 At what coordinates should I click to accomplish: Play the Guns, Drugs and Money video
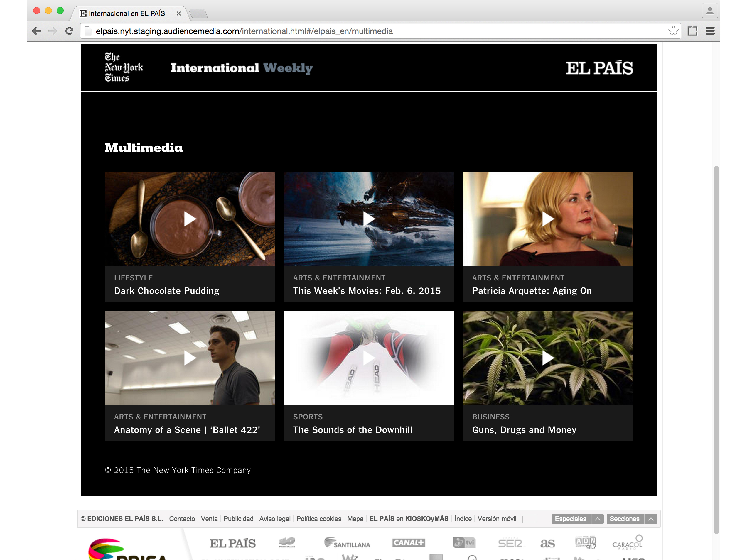point(547,358)
